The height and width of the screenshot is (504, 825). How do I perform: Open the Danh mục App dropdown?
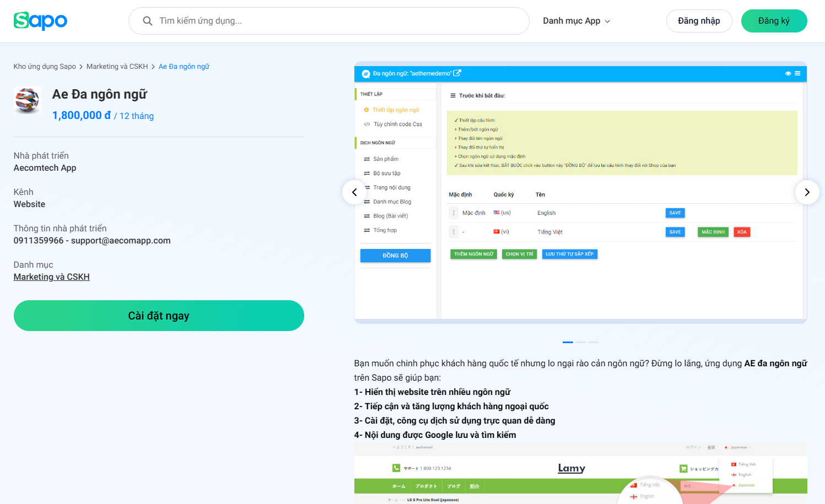click(571, 21)
